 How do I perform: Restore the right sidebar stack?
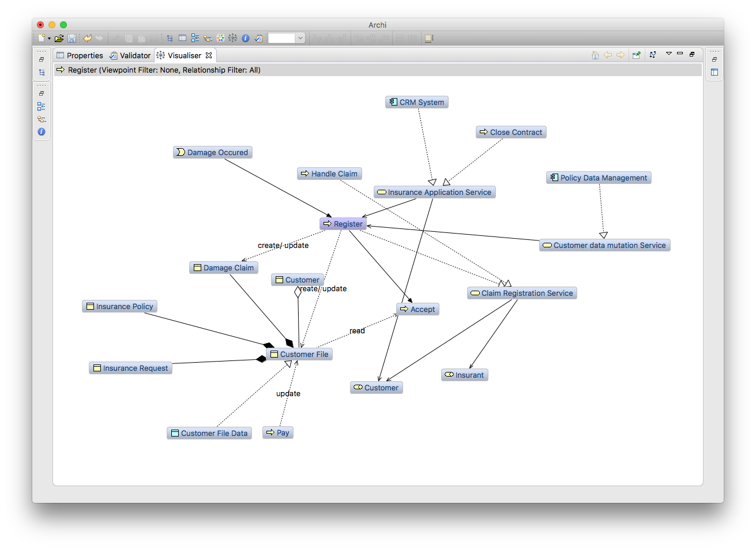coord(714,59)
